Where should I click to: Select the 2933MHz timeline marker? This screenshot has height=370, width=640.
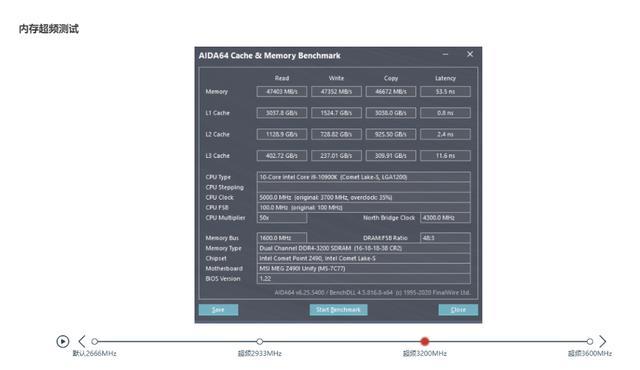coord(260,341)
